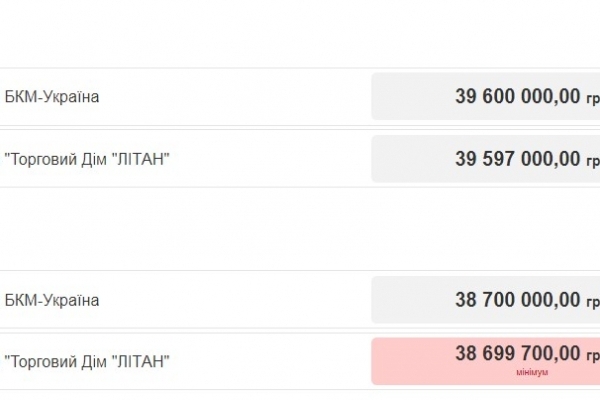Click the 39 600 000,00 bid amount

coord(517,97)
